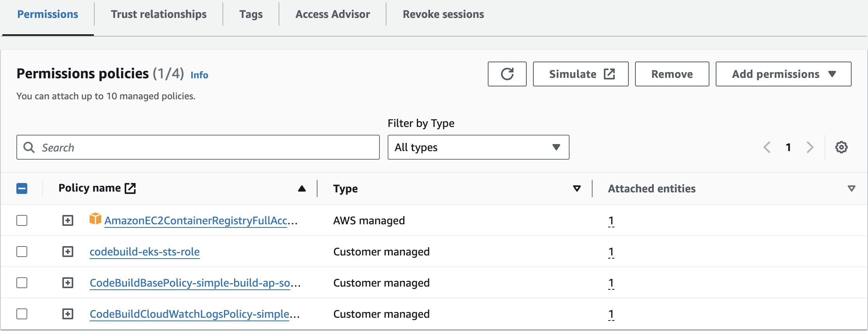Open the Filter by Type dropdown
Viewport: 868px width, 331px height.
(478, 147)
